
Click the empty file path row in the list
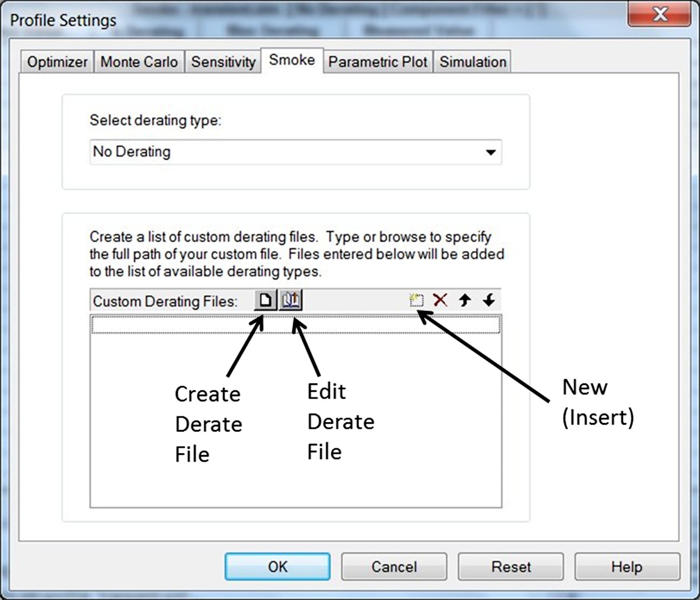(295, 325)
